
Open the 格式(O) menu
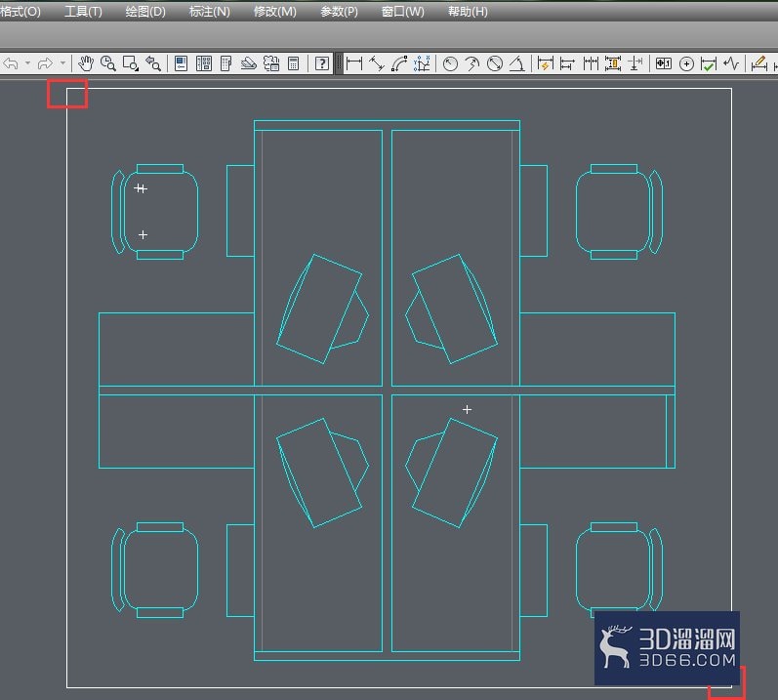(x=20, y=11)
